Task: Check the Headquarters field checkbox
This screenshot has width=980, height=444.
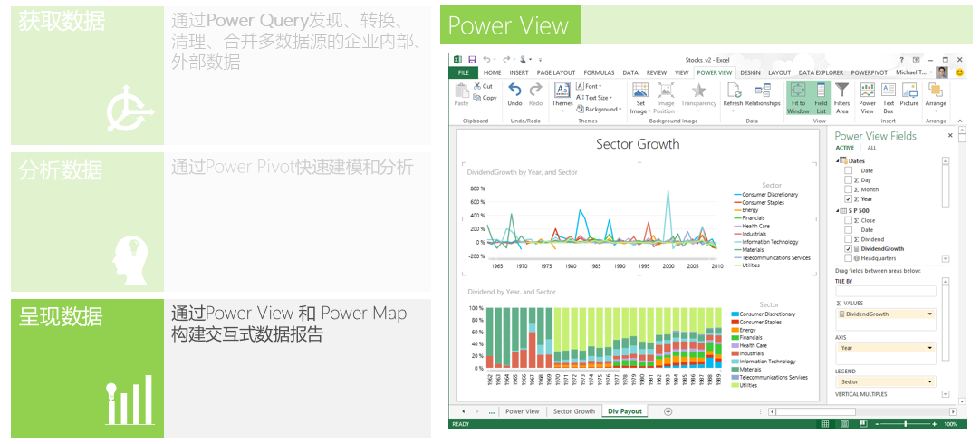Action: (x=848, y=257)
